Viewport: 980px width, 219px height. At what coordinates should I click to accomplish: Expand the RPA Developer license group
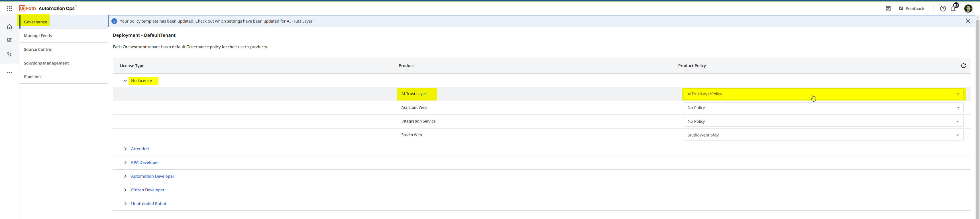pyautogui.click(x=125, y=163)
